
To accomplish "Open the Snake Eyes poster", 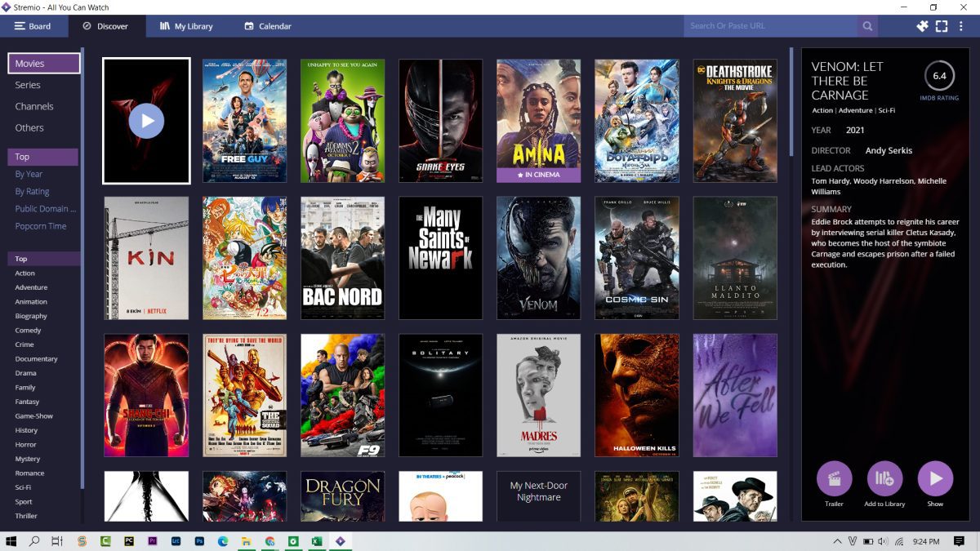I will (x=440, y=121).
